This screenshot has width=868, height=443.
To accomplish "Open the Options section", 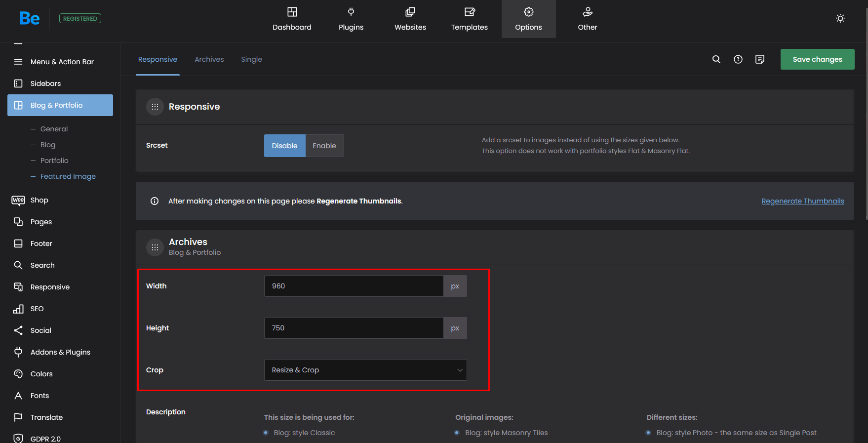I will (x=529, y=19).
